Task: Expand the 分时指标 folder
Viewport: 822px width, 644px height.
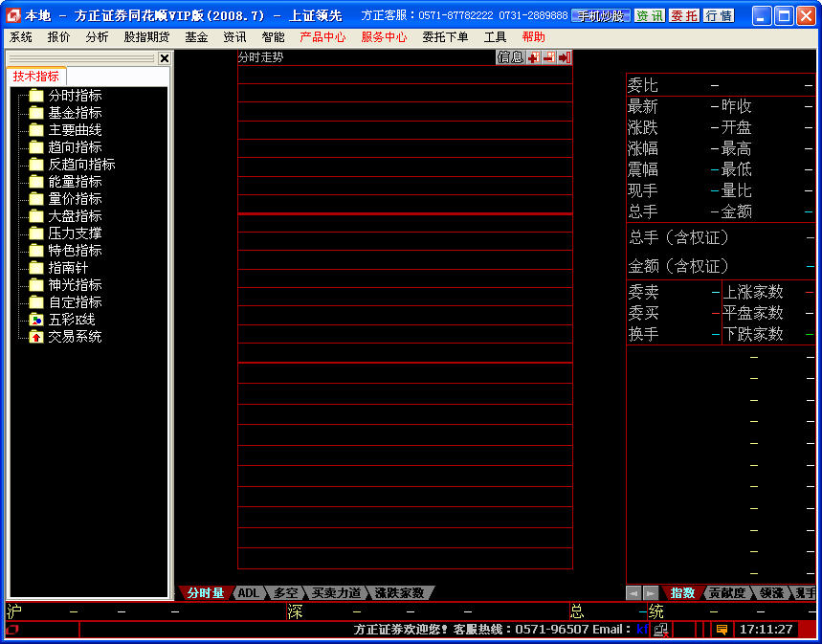Action: pyautogui.click(x=36, y=96)
